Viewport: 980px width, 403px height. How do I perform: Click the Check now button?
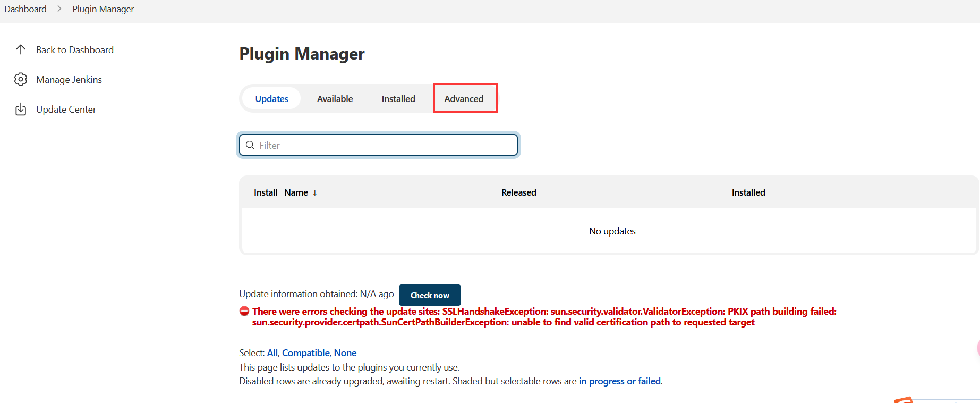pos(430,295)
